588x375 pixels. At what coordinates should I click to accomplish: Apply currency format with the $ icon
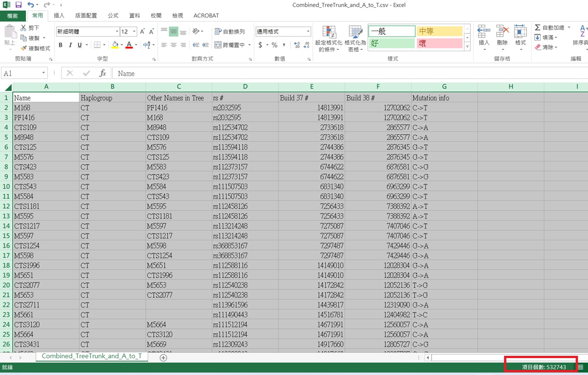point(260,45)
